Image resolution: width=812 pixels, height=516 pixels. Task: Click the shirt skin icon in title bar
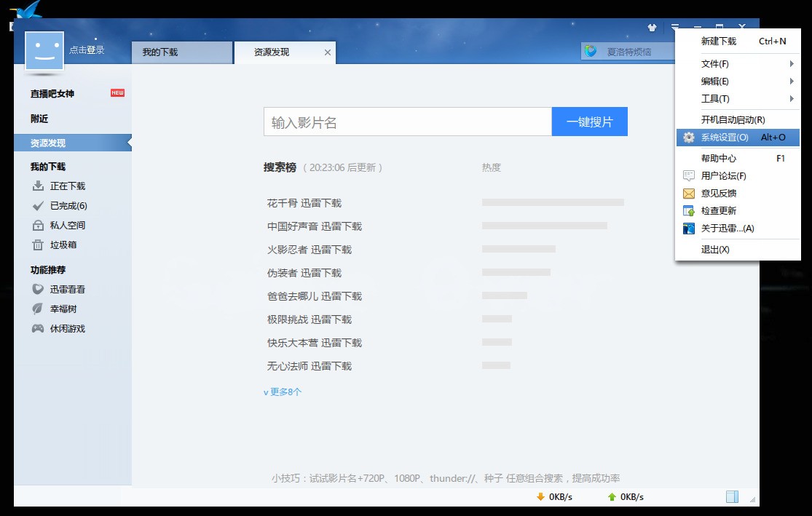pyautogui.click(x=651, y=27)
